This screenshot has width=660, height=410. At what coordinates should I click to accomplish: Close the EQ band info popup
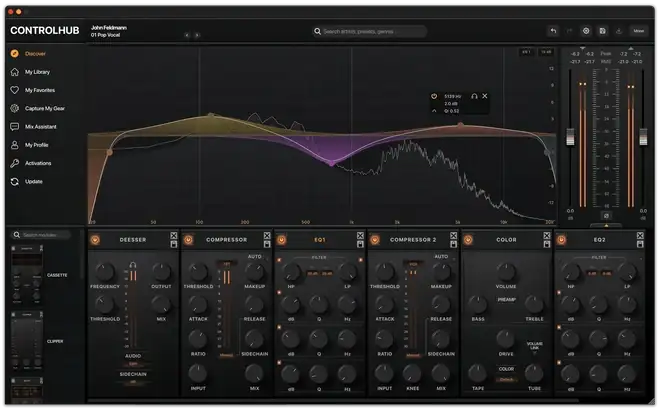(485, 96)
